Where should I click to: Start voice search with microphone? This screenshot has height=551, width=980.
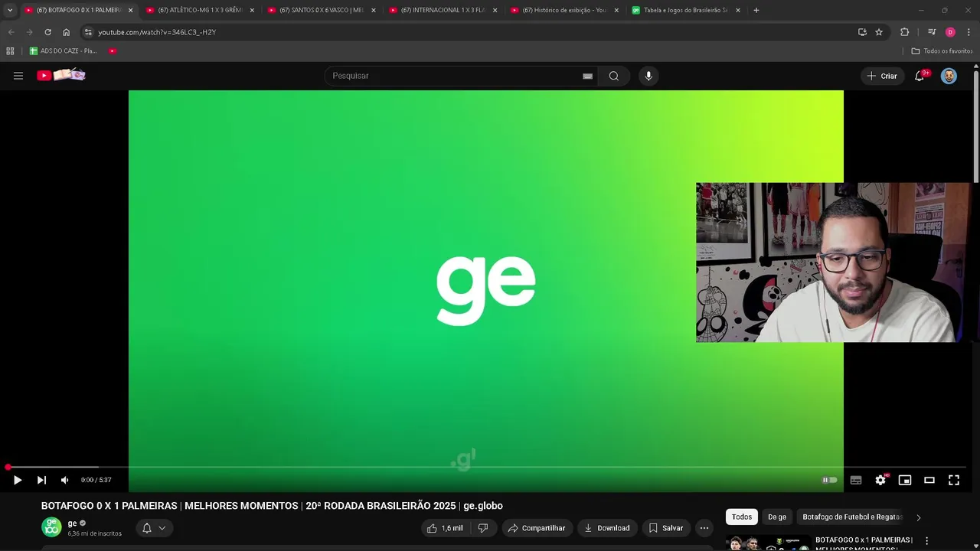click(648, 76)
